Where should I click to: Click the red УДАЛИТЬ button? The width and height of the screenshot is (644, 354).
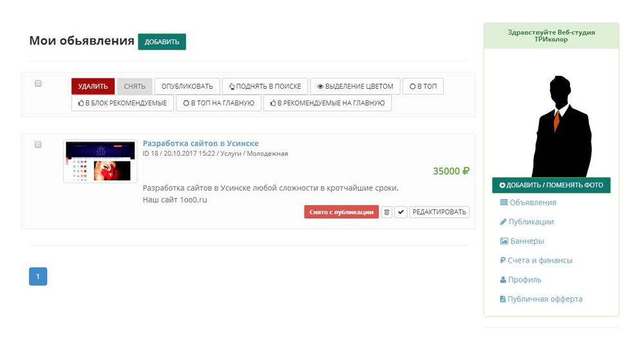click(93, 86)
